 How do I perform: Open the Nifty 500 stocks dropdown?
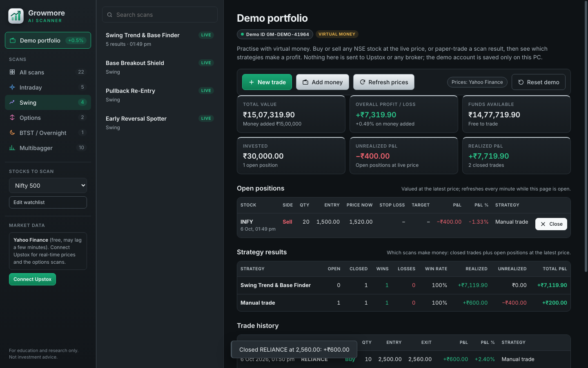click(48, 185)
